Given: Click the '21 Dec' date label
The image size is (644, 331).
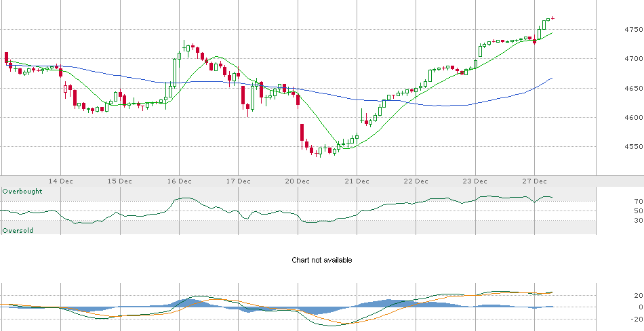Looking at the screenshot, I should click(357, 181).
